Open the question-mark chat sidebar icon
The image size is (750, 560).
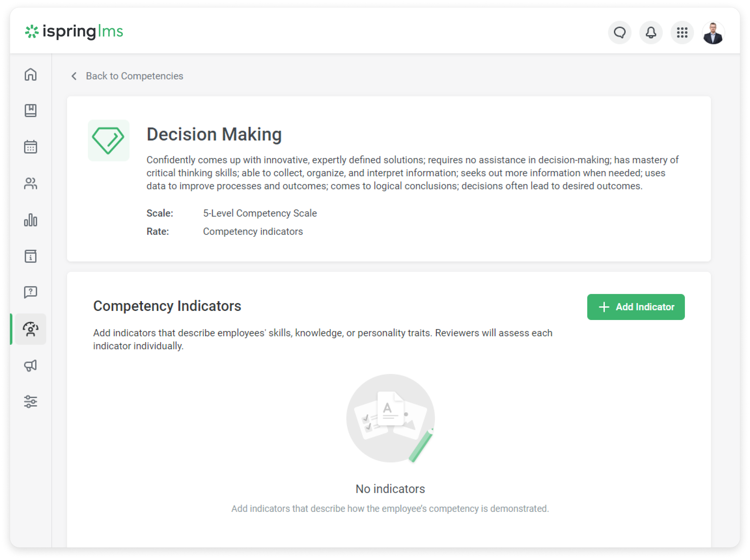pos(30,292)
